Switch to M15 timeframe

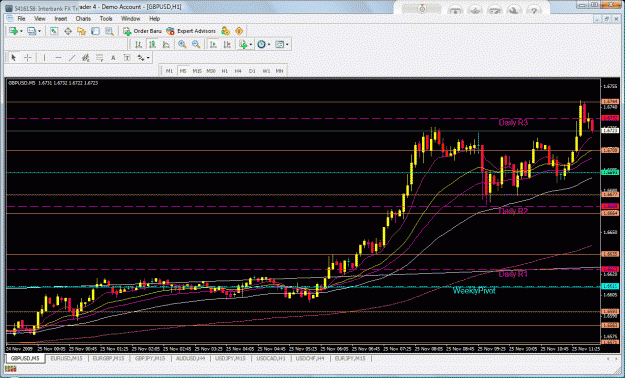point(197,71)
